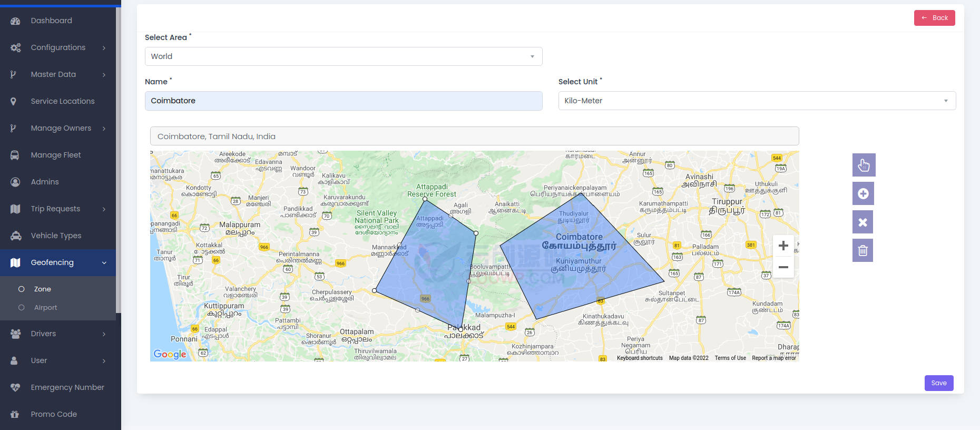This screenshot has height=430, width=980.
Task: Click the Promo Code gift icon
Action: pos(15,414)
